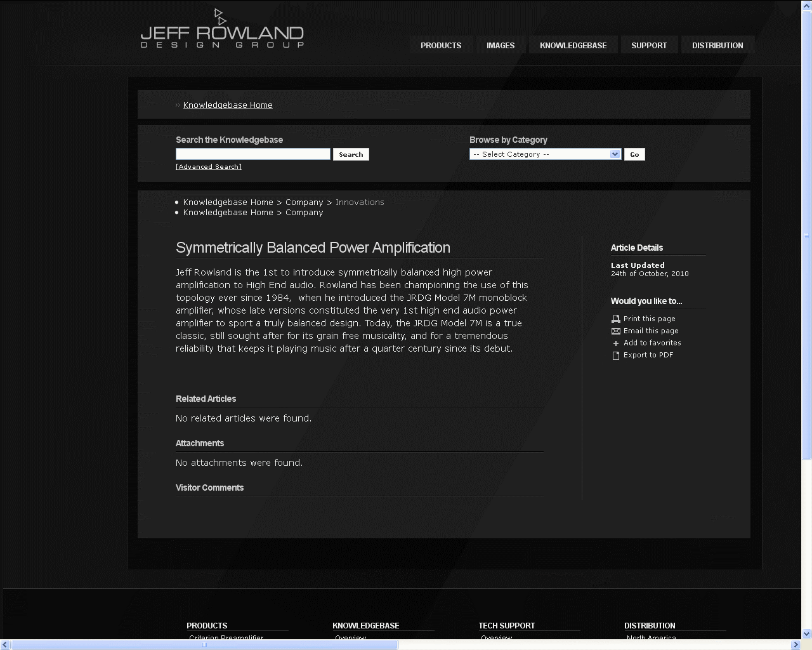Click Company in the Innovations breadcrumb row
The width and height of the screenshot is (812, 650).
pyautogui.click(x=304, y=202)
